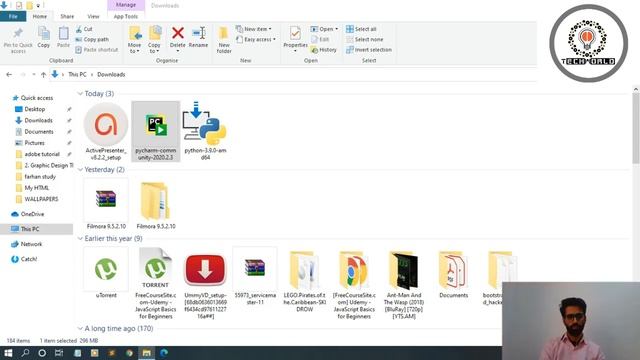Open Network in the navigation pane
Screen dimensions: 640x360
31,244
